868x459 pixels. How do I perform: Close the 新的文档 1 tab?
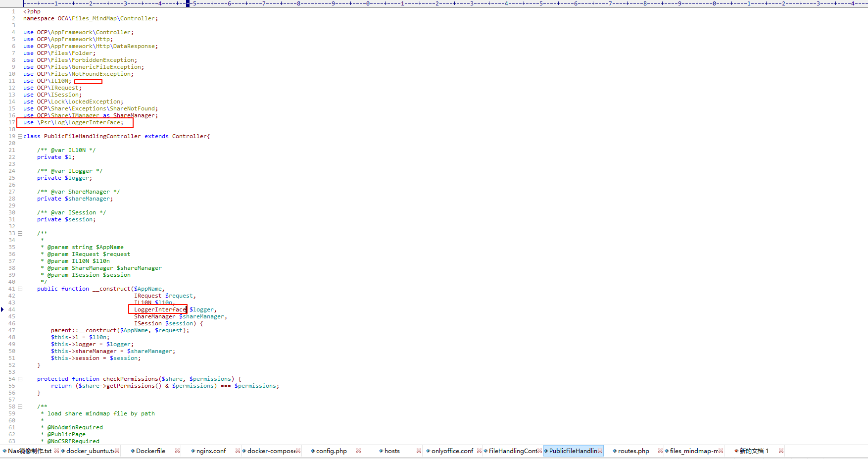781,451
